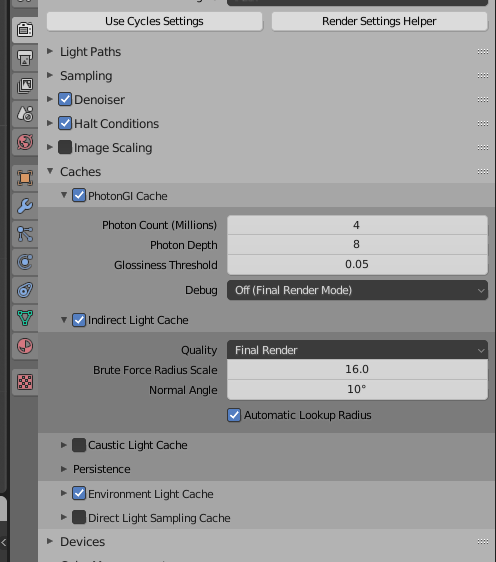Open the Material properties sphere icon
Viewport: 496px width, 562px height.
tap(25, 346)
